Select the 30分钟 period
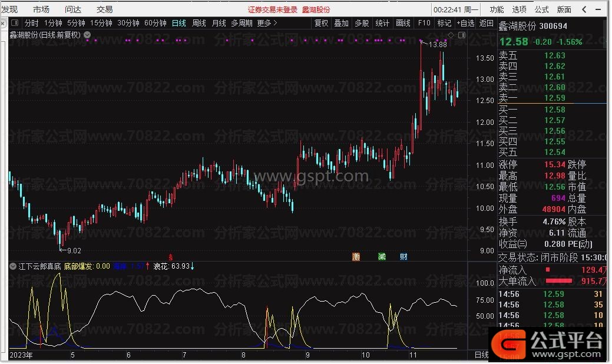Screen dimensions: 612x364 point(128,23)
